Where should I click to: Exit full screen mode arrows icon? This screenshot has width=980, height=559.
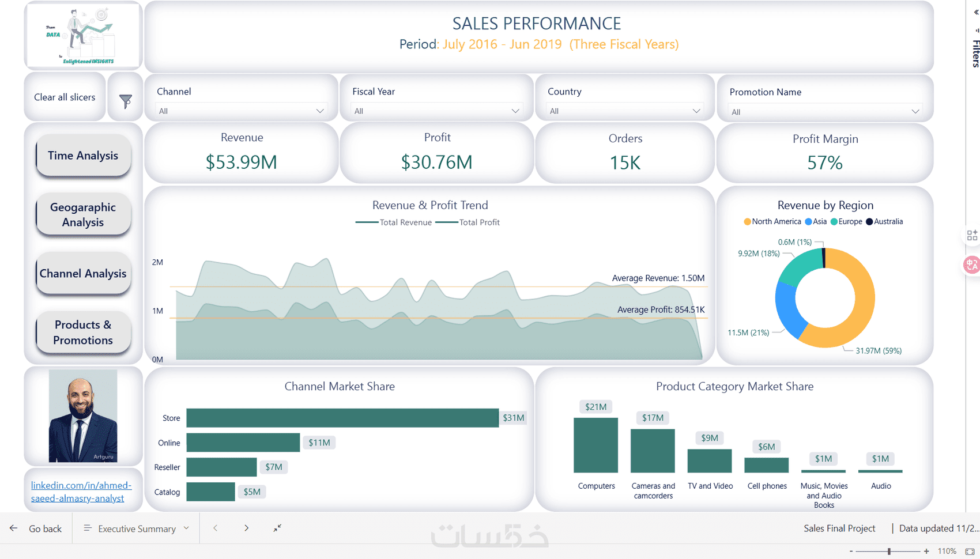(x=277, y=528)
